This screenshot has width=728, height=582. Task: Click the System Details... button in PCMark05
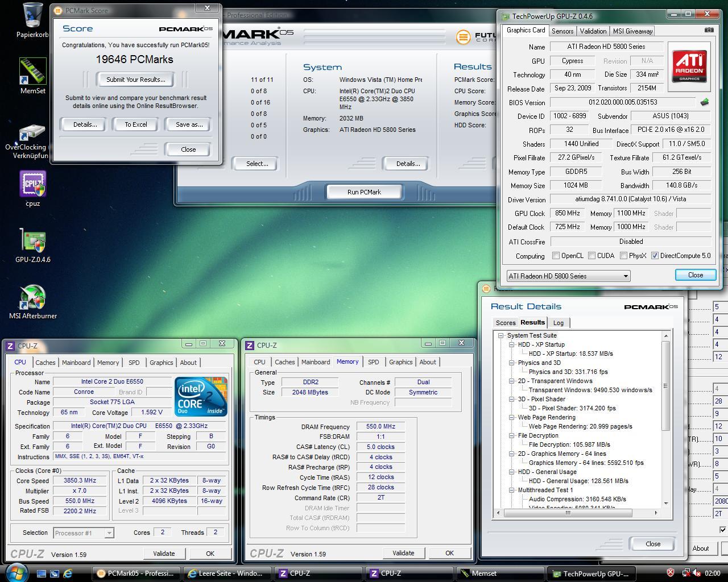tap(408, 164)
